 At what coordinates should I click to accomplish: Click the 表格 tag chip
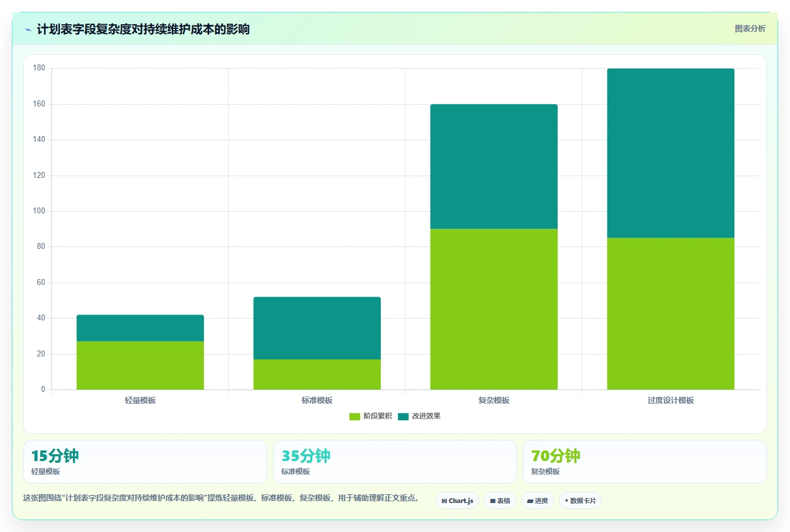tap(500, 501)
